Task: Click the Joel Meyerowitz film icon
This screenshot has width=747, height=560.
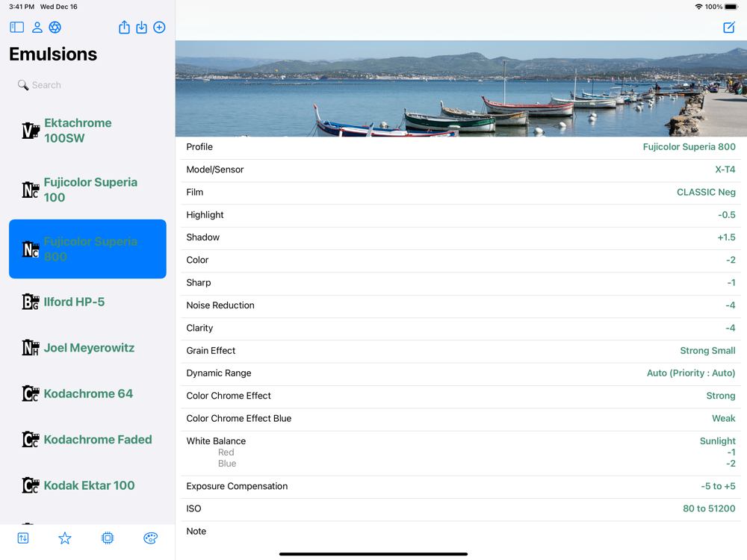Action: pos(31,348)
